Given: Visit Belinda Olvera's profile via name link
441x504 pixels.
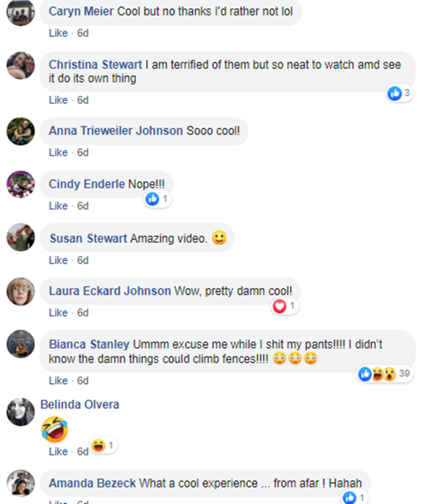Looking at the screenshot, I should (x=80, y=405).
